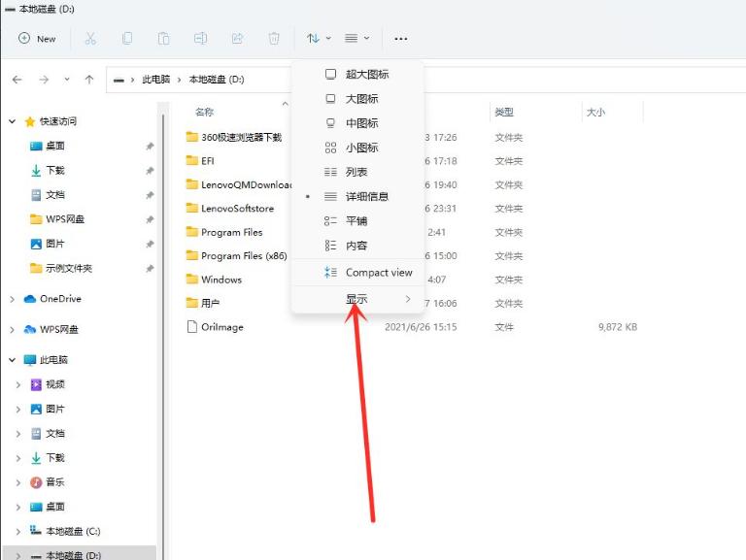Viewport: 746px width, 560px height.
Task: Select 详细信息 view option
Action: click(366, 196)
